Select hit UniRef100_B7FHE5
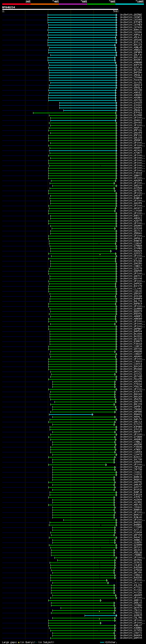The image size is (146, 644). coord(131,22)
